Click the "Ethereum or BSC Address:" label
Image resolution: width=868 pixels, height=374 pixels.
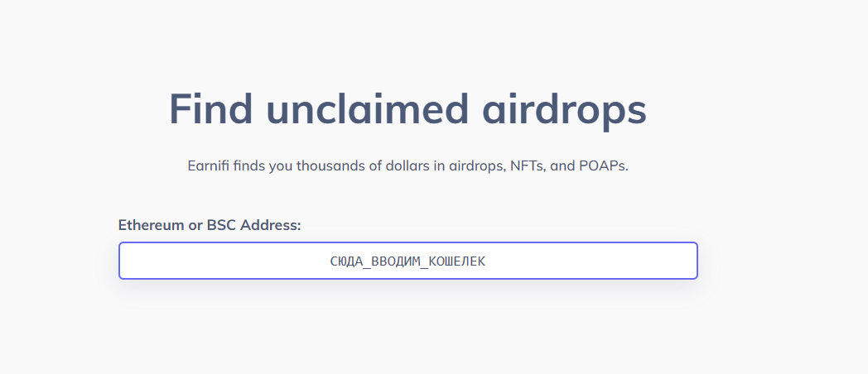point(210,224)
